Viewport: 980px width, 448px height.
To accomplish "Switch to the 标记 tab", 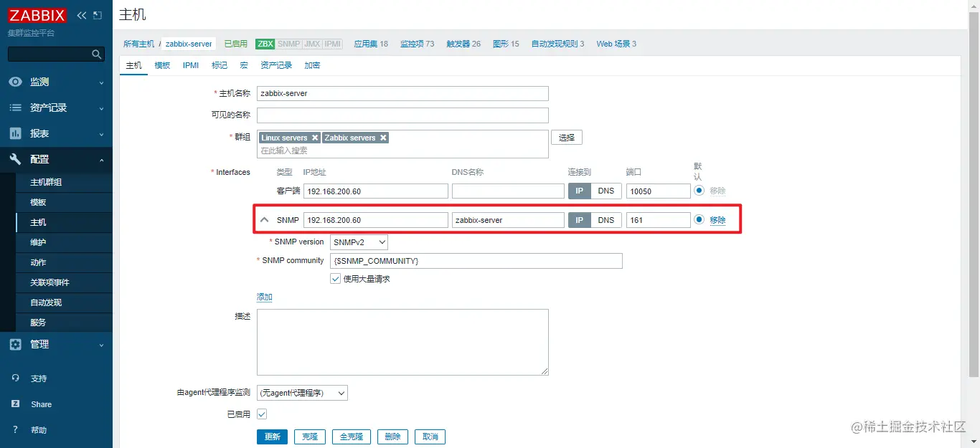I will tap(220, 65).
